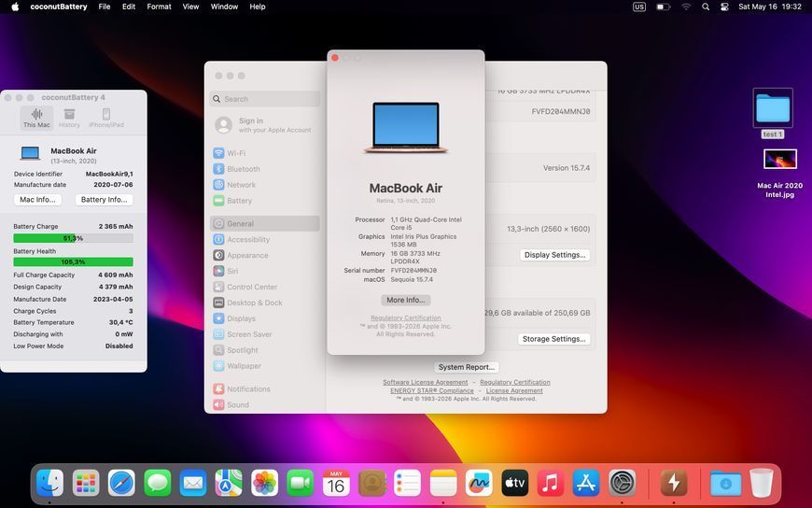Open Freeform from the Dock

pos(479,484)
